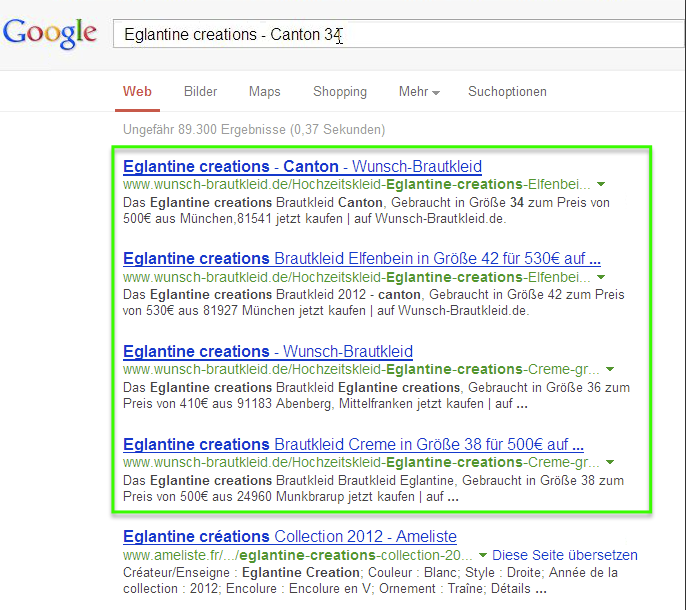Viewport: 686px width, 610px height.
Task: Open result 'Eglantine créations Collection 2012 - Ameliste'
Action: [x=290, y=536]
